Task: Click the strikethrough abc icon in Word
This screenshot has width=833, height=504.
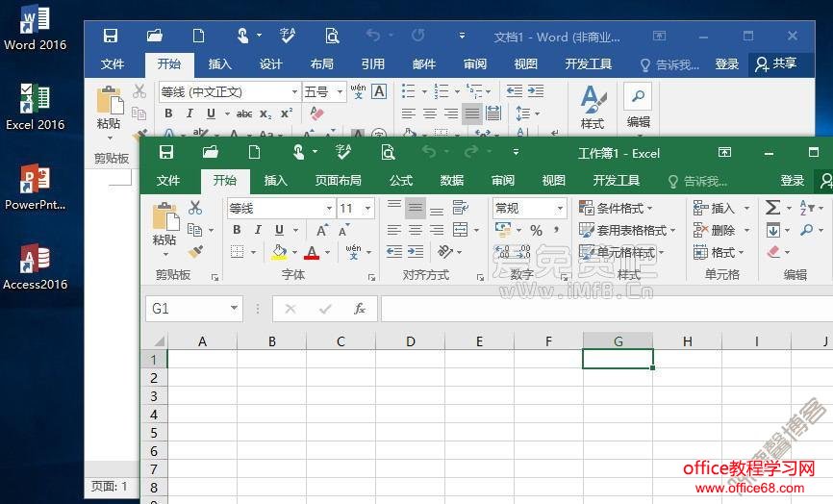Action: (244, 113)
